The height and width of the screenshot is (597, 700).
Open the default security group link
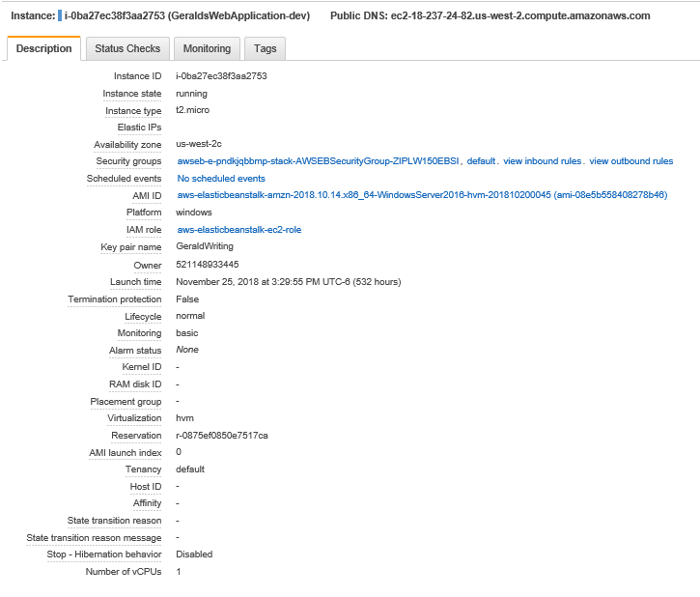coord(481,161)
